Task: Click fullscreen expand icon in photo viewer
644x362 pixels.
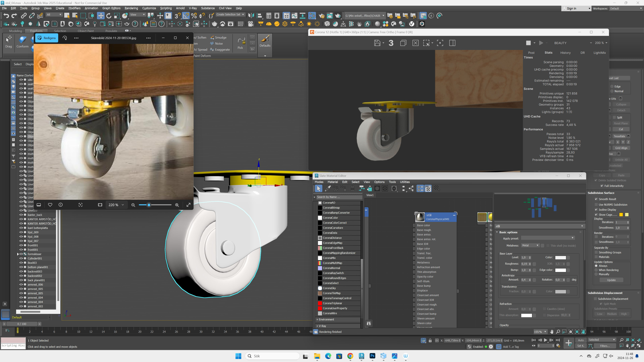Action: 189,205
